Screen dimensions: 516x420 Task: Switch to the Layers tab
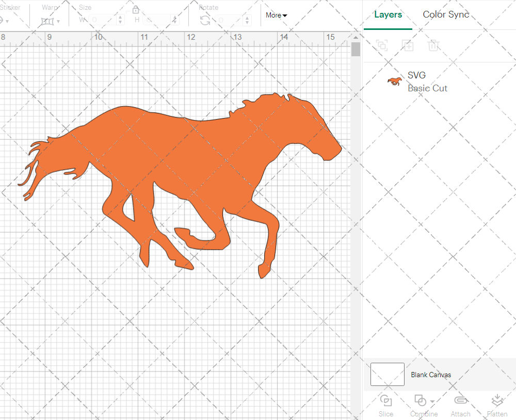(388, 14)
